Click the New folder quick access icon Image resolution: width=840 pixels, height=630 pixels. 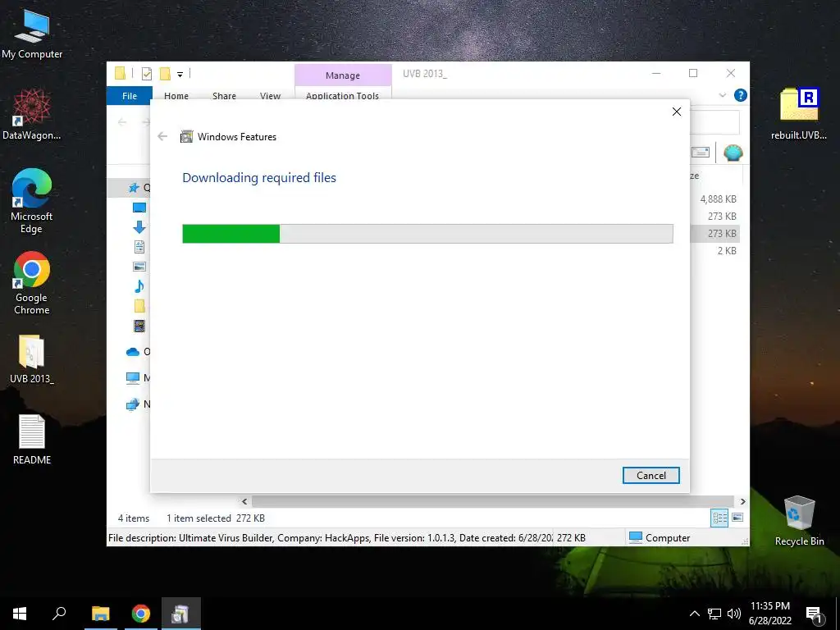tap(165, 74)
